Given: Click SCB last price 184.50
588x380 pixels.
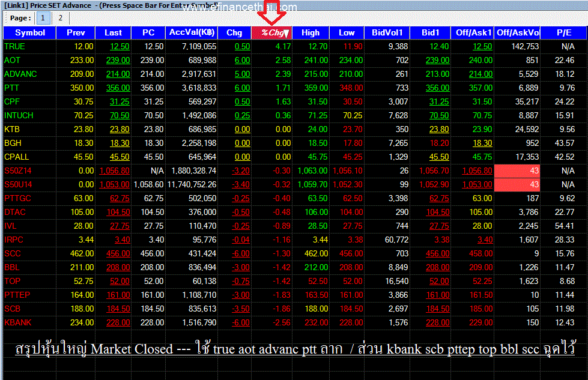Looking at the screenshot, I should [x=118, y=309].
